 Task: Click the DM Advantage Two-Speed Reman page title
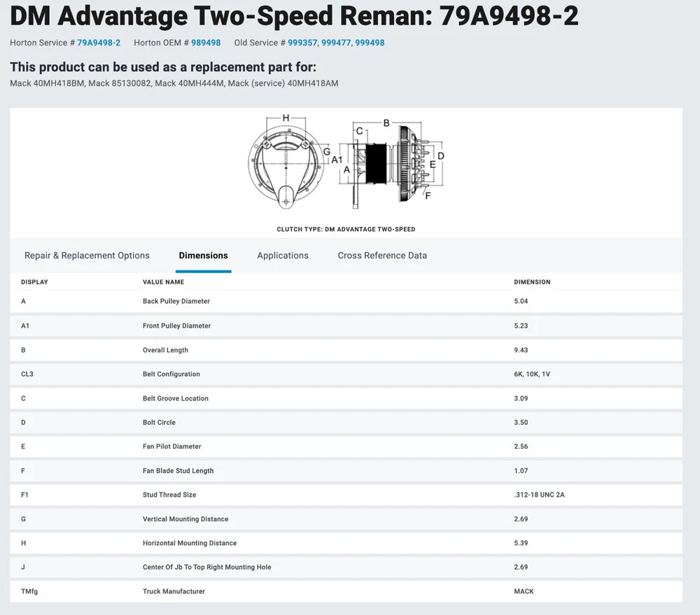click(x=294, y=15)
